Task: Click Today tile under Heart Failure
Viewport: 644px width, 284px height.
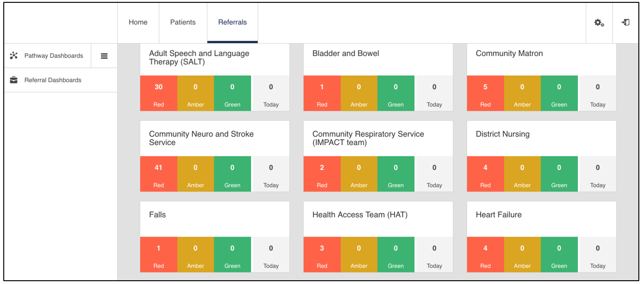Action: tap(598, 255)
